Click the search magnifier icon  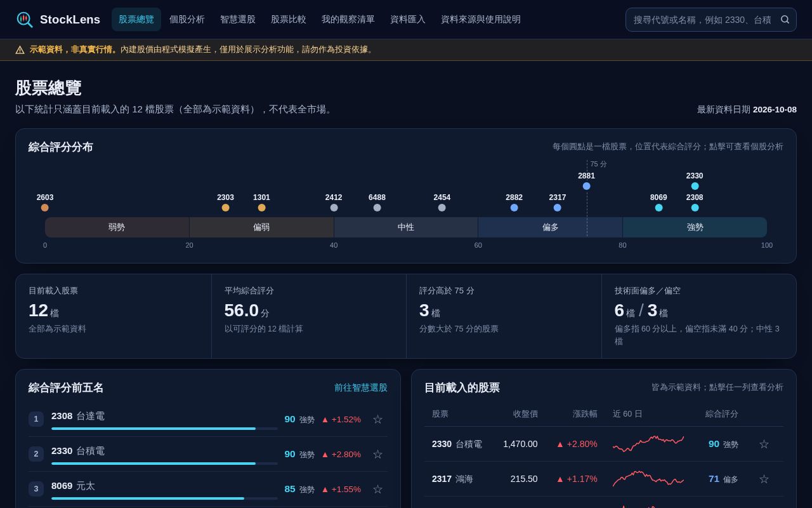point(785,20)
